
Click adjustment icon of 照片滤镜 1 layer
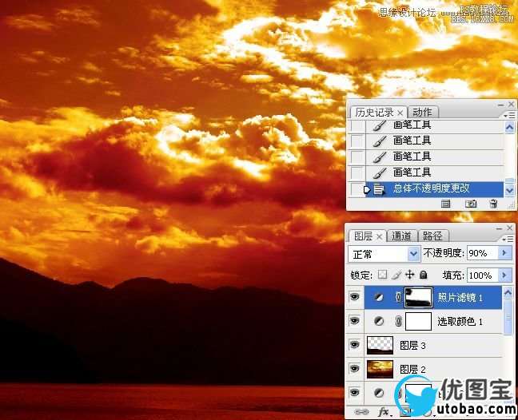379,297
